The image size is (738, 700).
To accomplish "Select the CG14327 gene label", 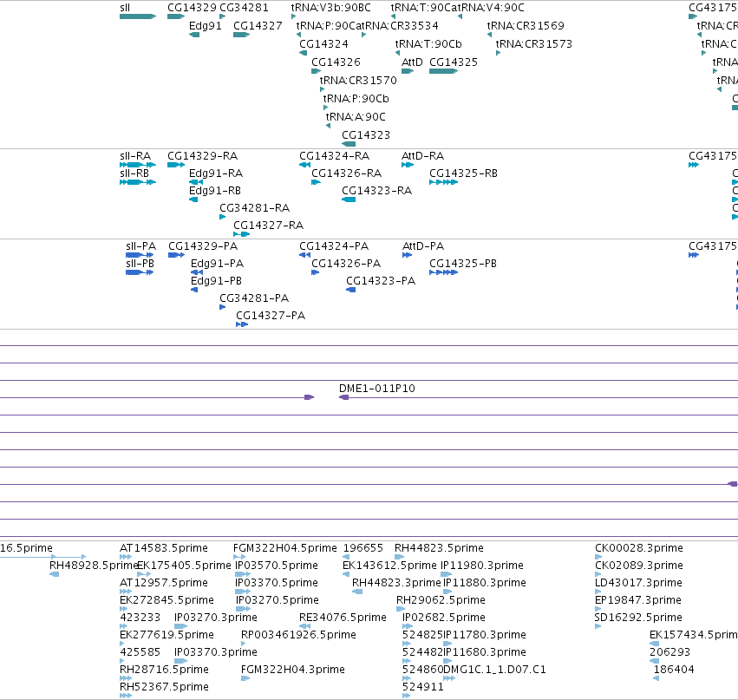I will coord(258,26).
